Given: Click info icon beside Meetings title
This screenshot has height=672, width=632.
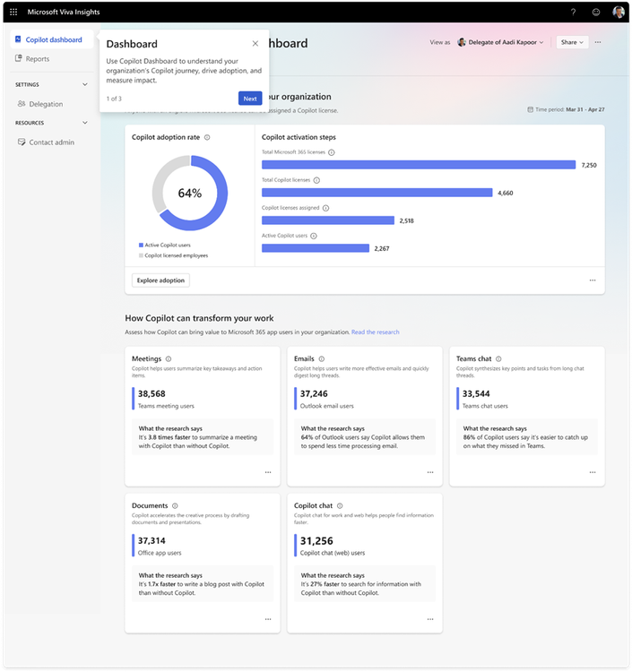Looking at the screenshot, I should 169,359.
